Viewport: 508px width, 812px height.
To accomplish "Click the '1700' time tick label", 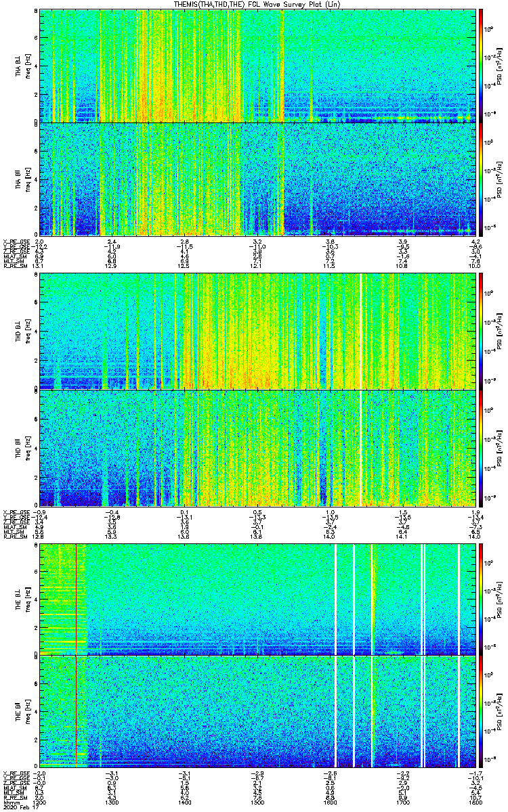I will pos(402,803).
